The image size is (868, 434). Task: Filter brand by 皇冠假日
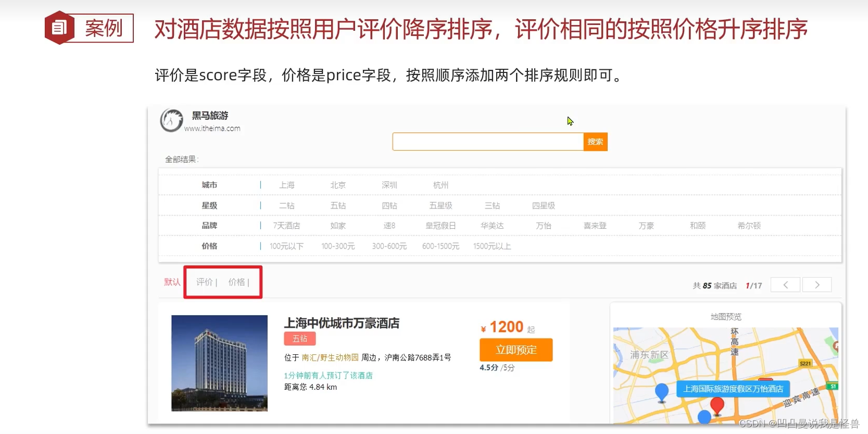pos(441,226)
